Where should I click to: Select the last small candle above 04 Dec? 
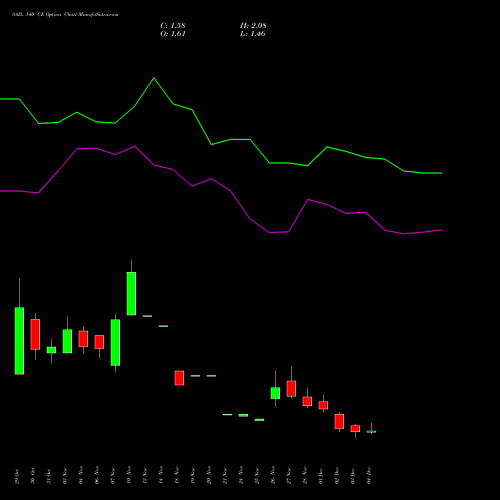point(371,431)
